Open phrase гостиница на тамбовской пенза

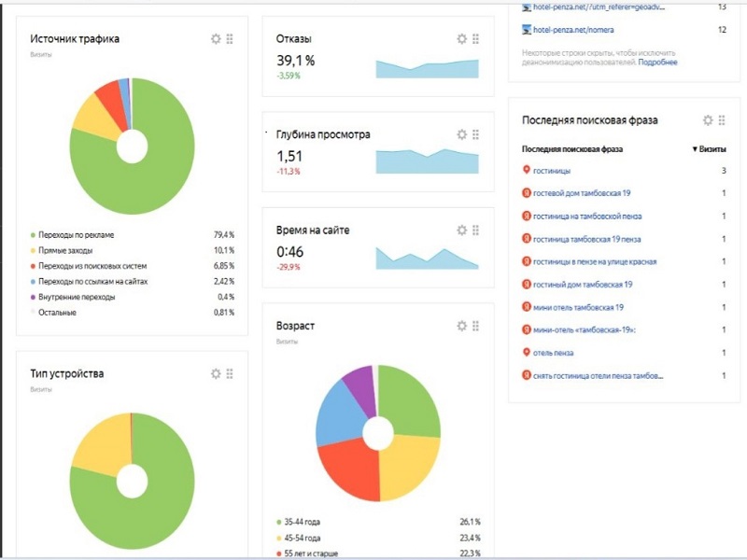[x=587, y=217]
